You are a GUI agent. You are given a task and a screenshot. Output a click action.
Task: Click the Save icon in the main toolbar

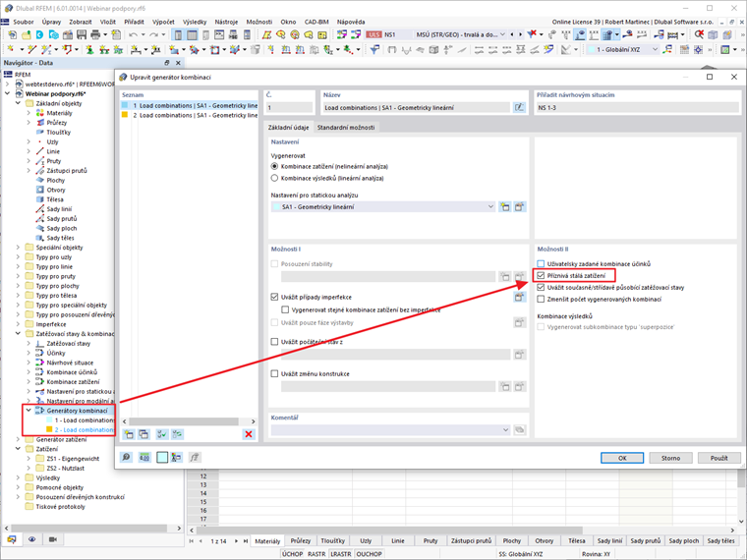[x=82, y=34]
